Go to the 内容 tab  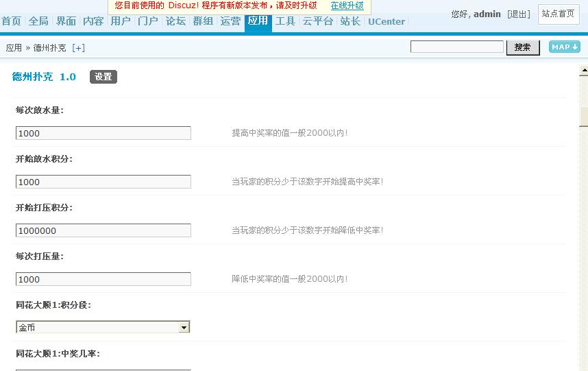pyautogui.click(x=93, y=21)
